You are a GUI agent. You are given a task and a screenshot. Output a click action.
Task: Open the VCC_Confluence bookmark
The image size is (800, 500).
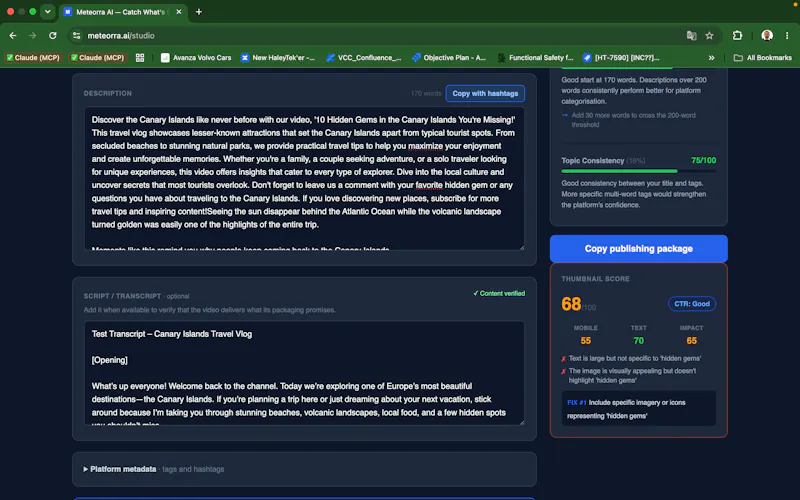[364, 58]
